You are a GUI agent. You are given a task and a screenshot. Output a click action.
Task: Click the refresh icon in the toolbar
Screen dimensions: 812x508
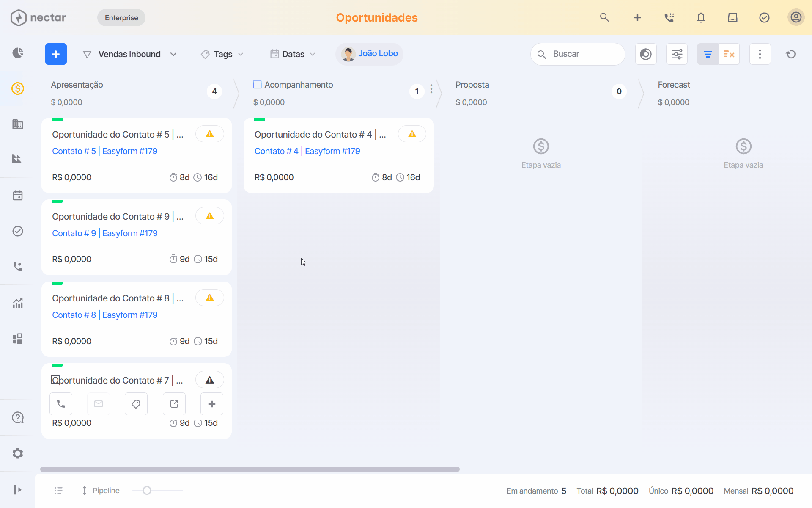click(791, 54)
